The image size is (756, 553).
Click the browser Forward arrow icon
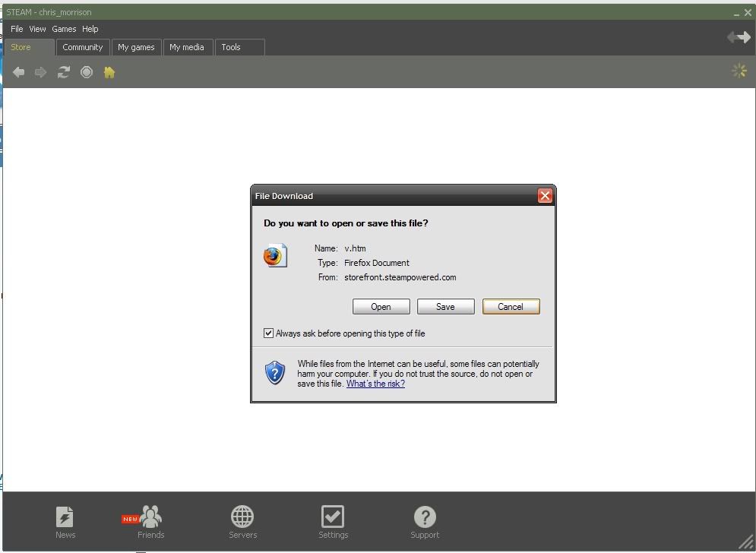[41, 72]
